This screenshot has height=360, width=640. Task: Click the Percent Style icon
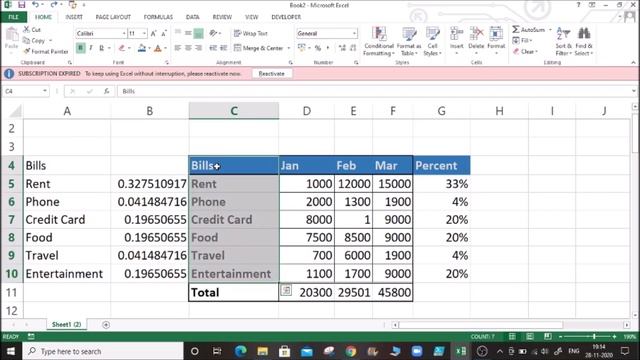click(318, 48)
